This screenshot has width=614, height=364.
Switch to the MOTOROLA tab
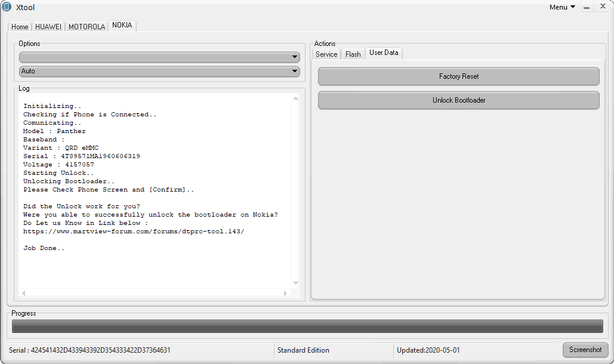coord(87,27)
